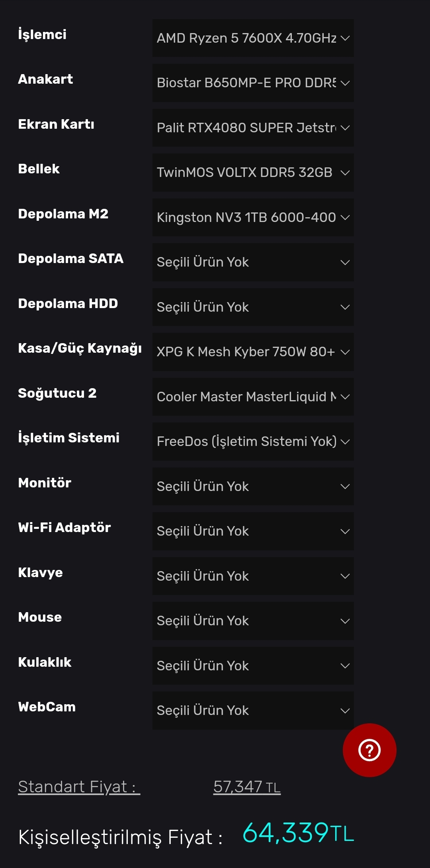Expand the Anakart motherboard selector
Image resolution: width=430 pixels, height=868 pixels.
(253, 83)
